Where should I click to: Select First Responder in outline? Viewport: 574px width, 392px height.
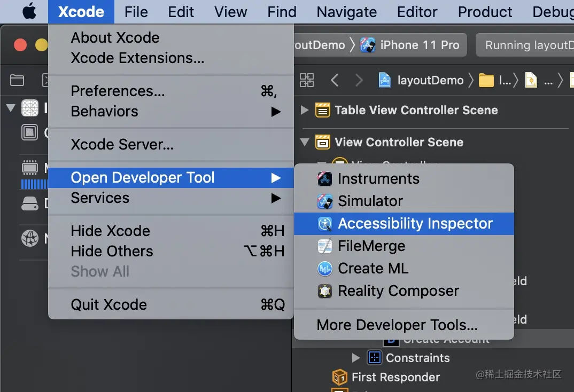tap(395, 377)
